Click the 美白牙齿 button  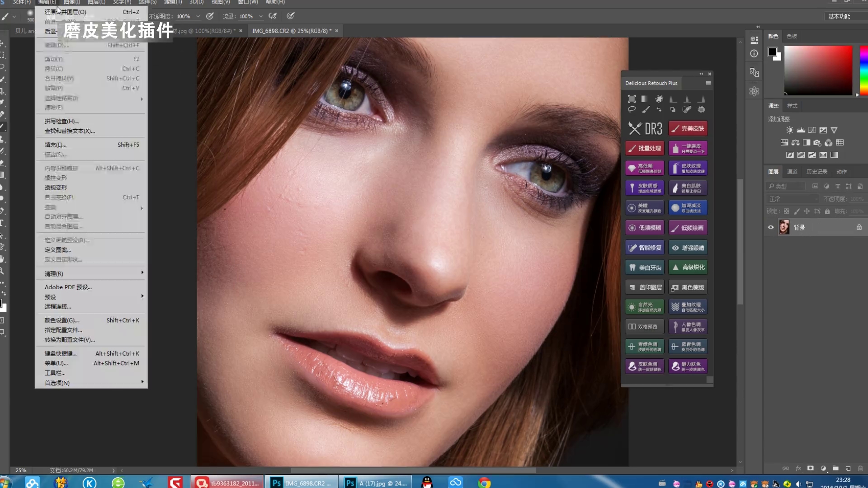point(645,267)
